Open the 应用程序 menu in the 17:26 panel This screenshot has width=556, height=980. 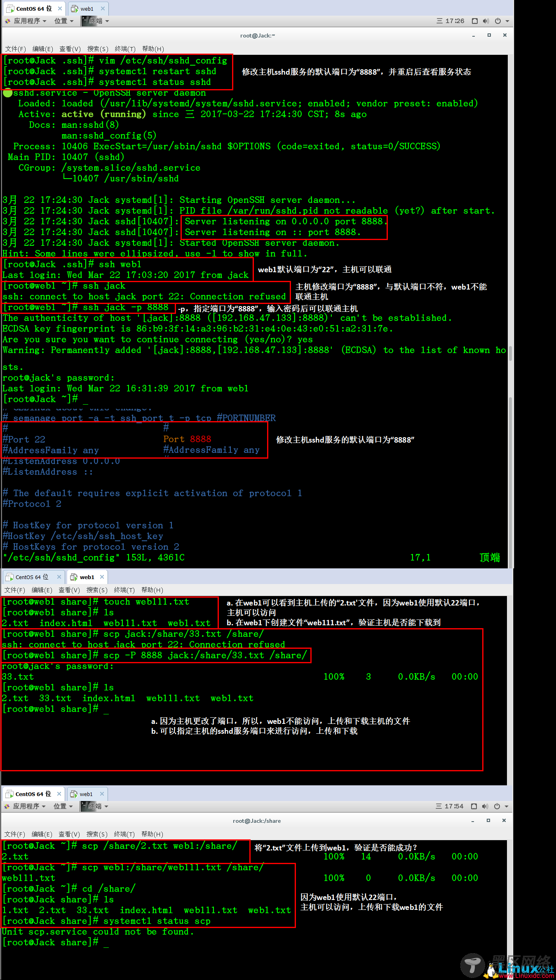point(30,21)
